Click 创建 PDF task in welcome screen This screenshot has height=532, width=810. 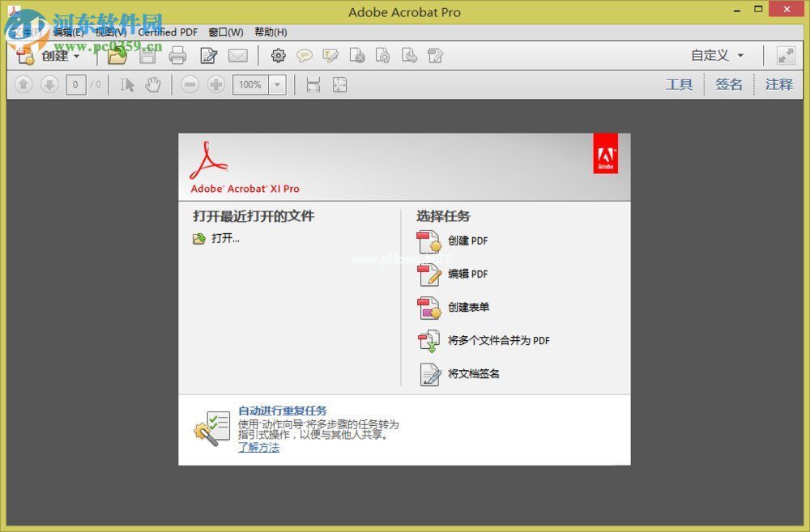click(x=467, y=240)
